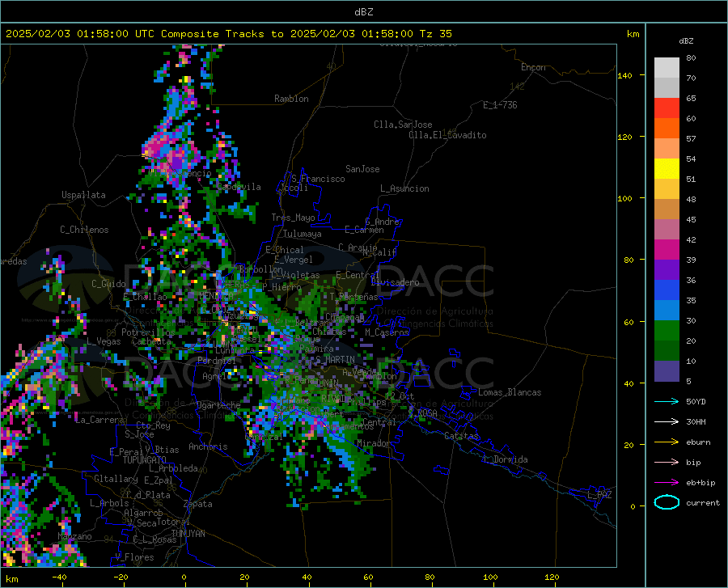
Task: Pick the orange 57 dBZ color swatch
Action: click(x=667, y=129)
